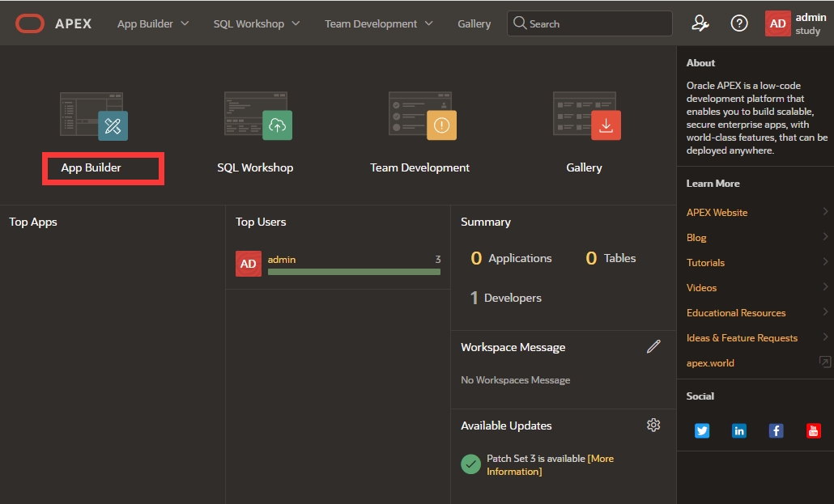Click the More Information patch link
The width and height of the screenshot is (834, 504).
coord(600,459)
